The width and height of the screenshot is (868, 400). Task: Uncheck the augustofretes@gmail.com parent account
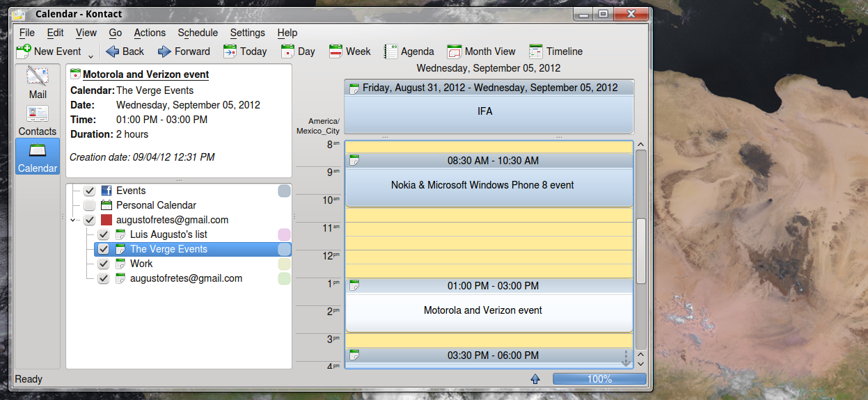point(89,220)
